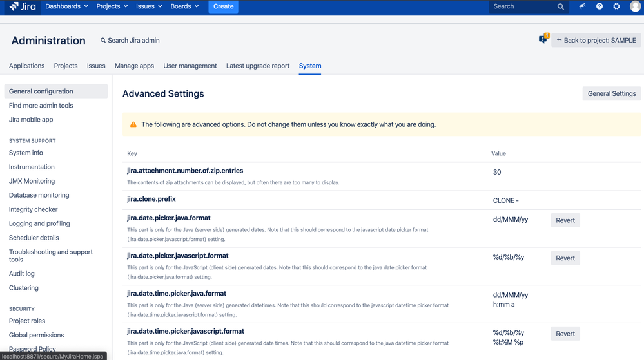Focus the top Search field
Image resolution: width=644 pixels, height=360 pixels.
click(529, 6)
